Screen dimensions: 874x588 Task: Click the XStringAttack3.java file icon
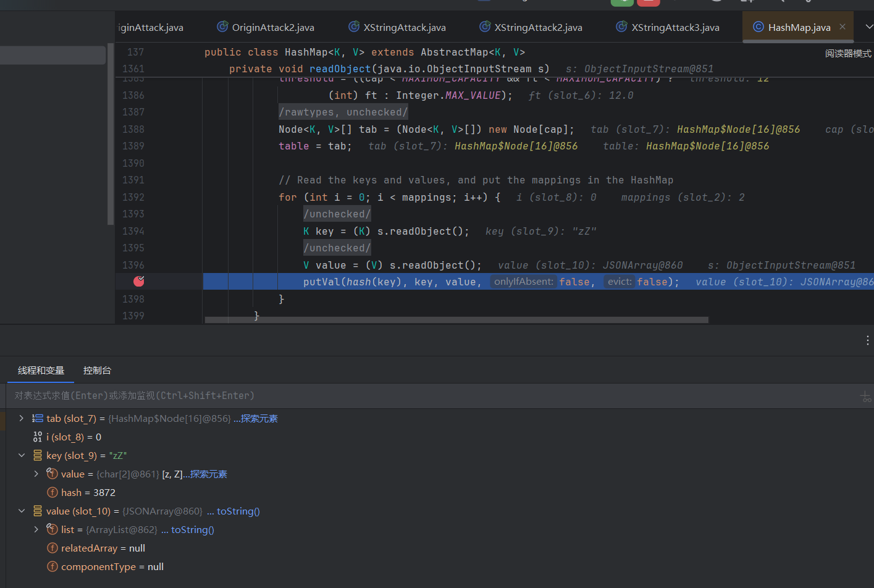pos(621,27)
